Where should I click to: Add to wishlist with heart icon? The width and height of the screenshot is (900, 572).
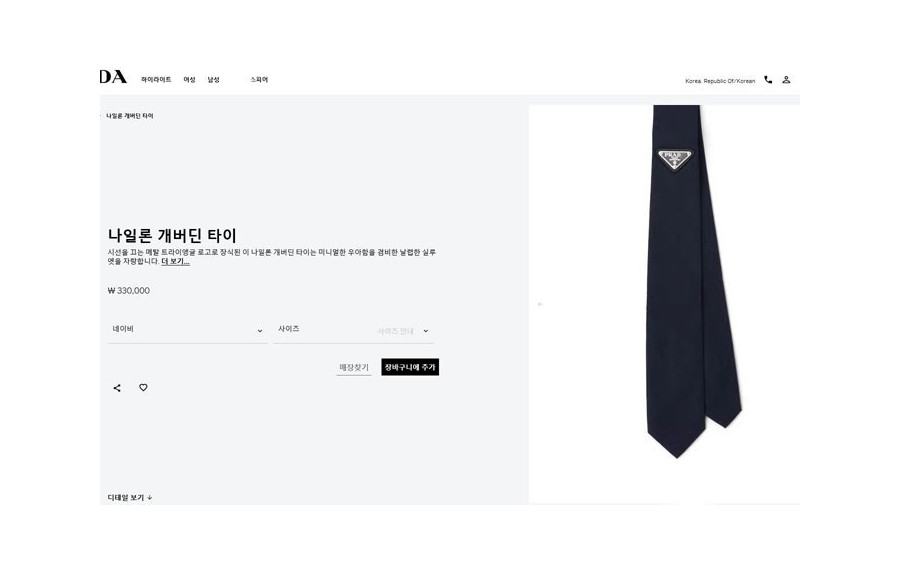pos(143,388)
